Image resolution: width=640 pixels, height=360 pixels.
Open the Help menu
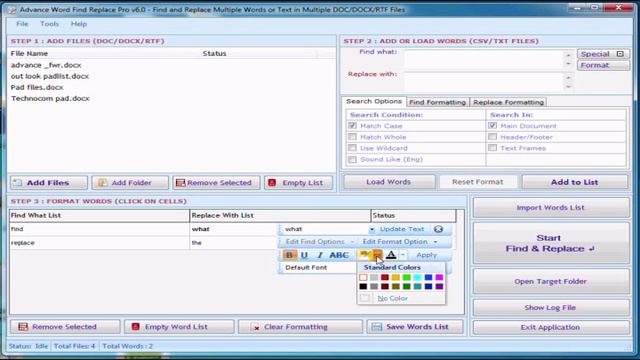(x=79, y=24)
